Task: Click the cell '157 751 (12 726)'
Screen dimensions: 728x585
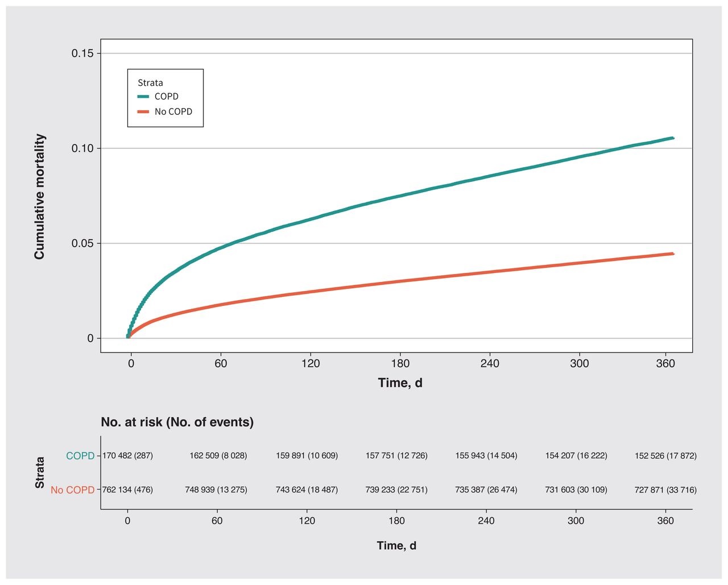Action: coord(396,456)
